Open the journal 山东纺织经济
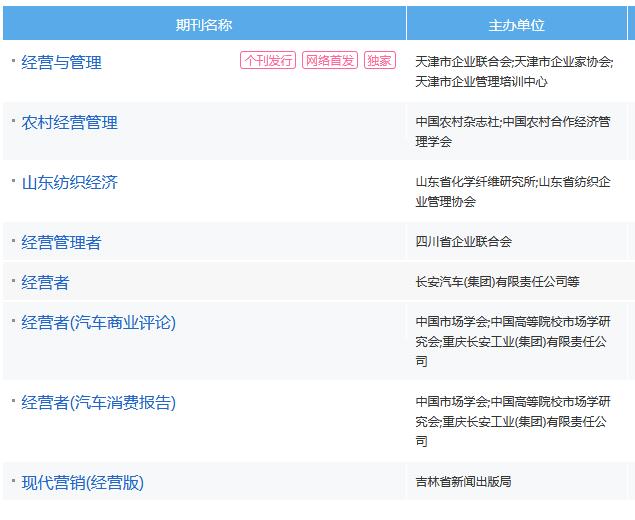 [70, 183]
